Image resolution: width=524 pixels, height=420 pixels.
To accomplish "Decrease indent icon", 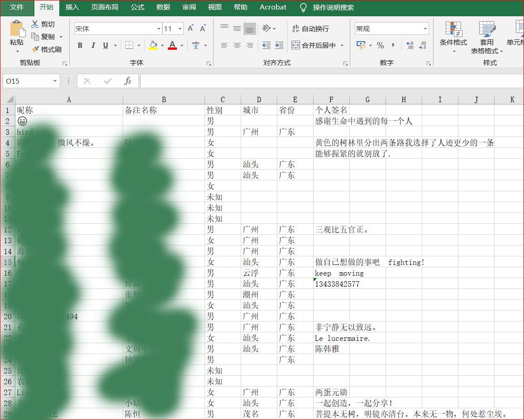I will click(x=267, y=45).
